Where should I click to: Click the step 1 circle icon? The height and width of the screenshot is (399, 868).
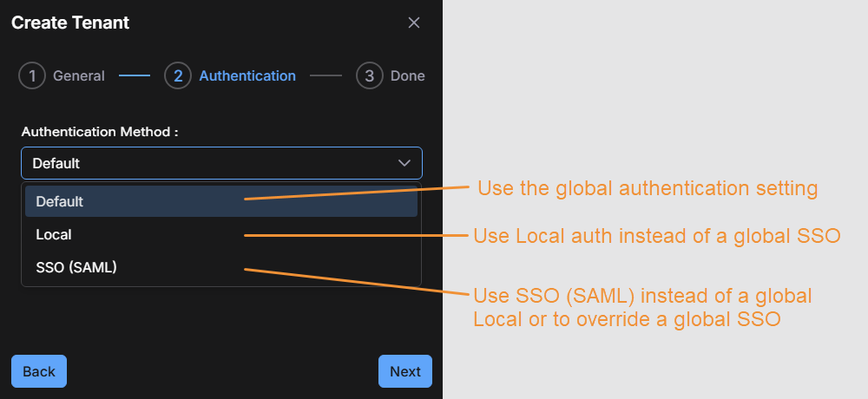pyautogui.click(x=32, y=76)
